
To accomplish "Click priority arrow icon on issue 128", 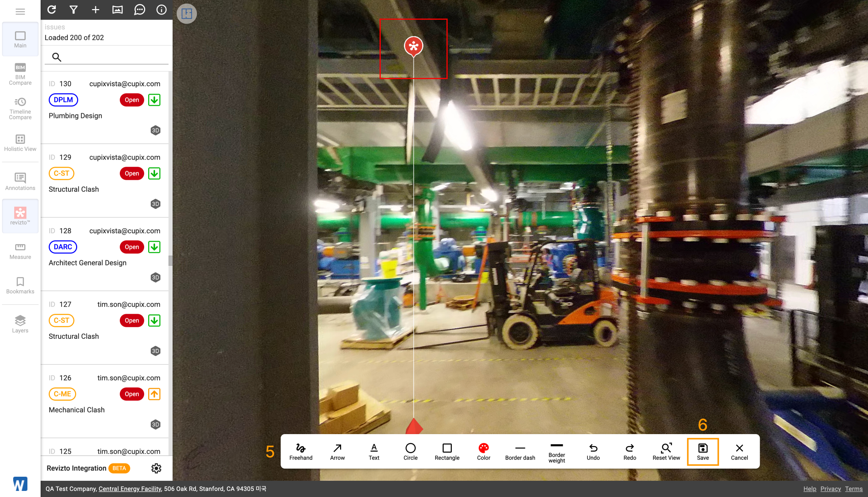I will pos(154,247).
